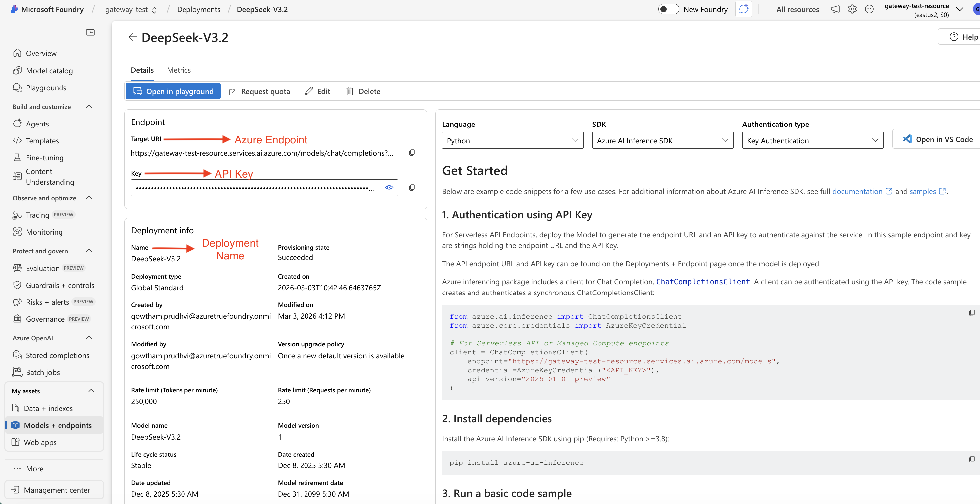This screenshot has height=504, width=980.
Task: Open settings via the gear icon
Action: click(852, 9)
